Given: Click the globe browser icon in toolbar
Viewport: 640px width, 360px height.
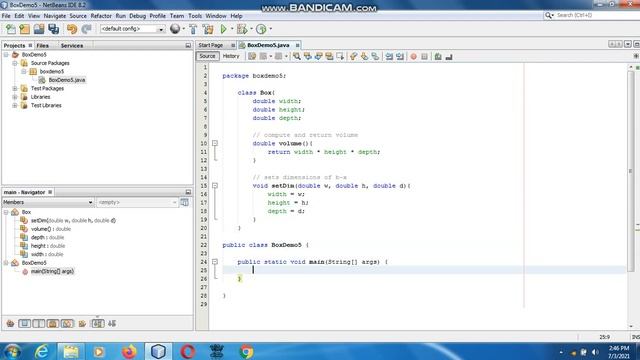Looking at the screenshot, I should click(x=175, y=29).
